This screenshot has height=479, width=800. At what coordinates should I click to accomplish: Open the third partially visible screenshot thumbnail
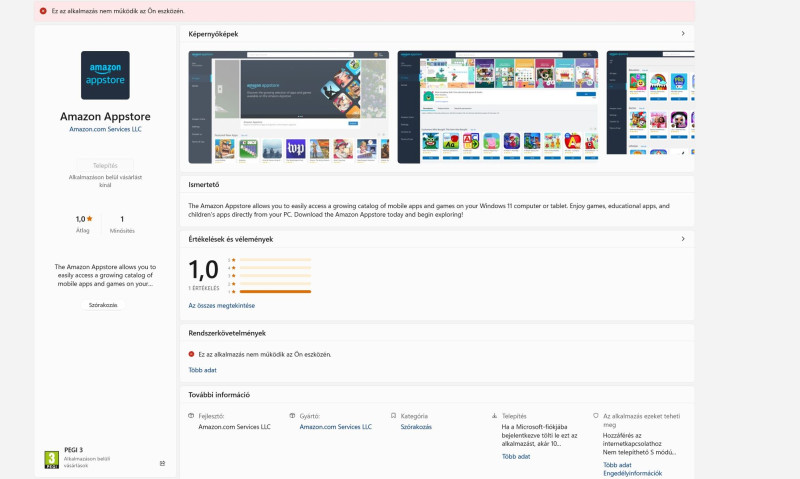651,103
